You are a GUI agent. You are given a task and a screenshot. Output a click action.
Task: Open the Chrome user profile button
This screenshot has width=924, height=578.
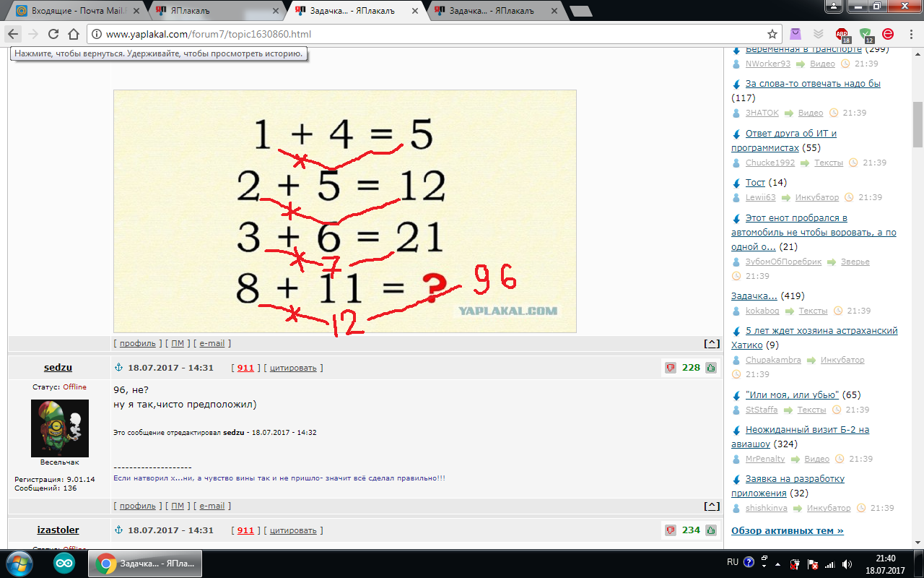pyautogui.click(x=834, y=5)
